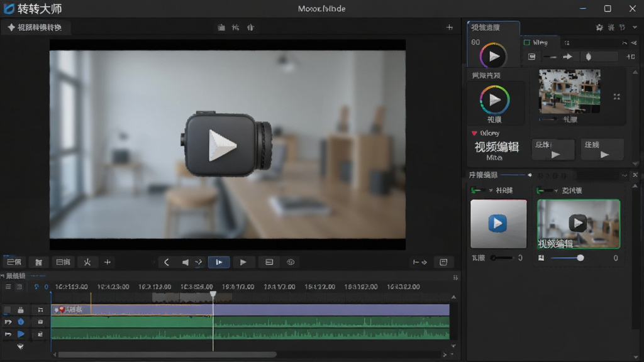This screenshot has width=644, height=362.
Task: Click the trash icon above the video preview
Action: [221, 28]
